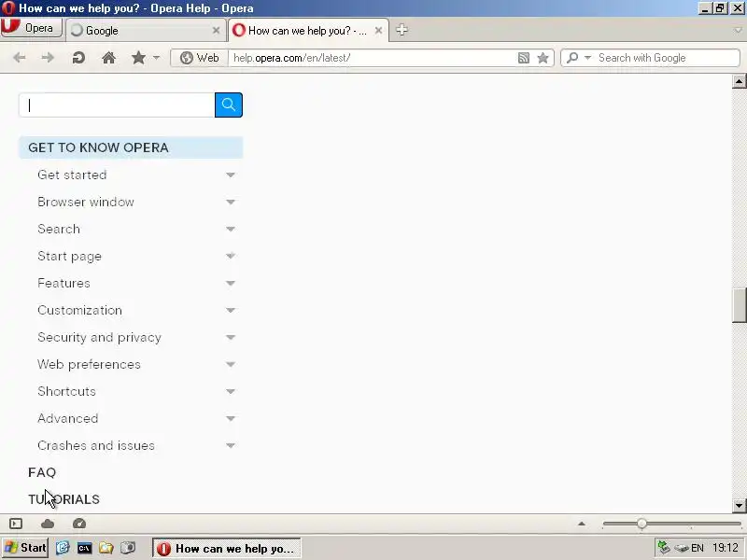
Task: Expand the Web preferences arrow
Action: [231, 365]
